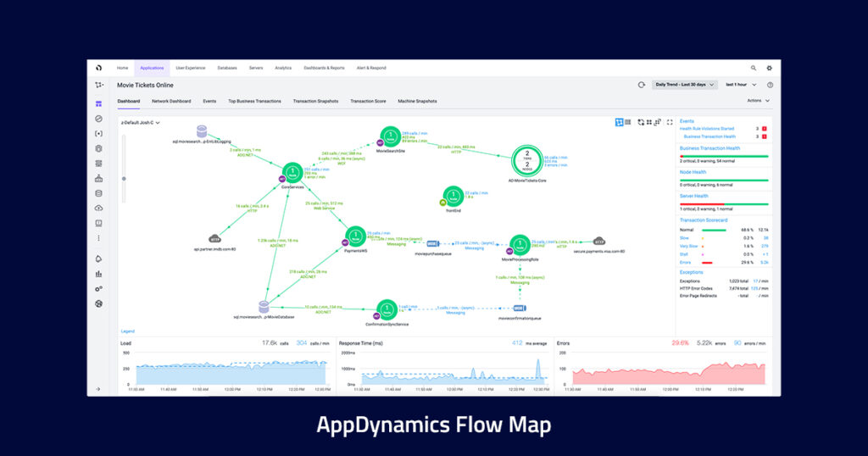Open the gears configuration sidebar icon
The height and width of the screenshot is (456, 868).
click(98, 288)
